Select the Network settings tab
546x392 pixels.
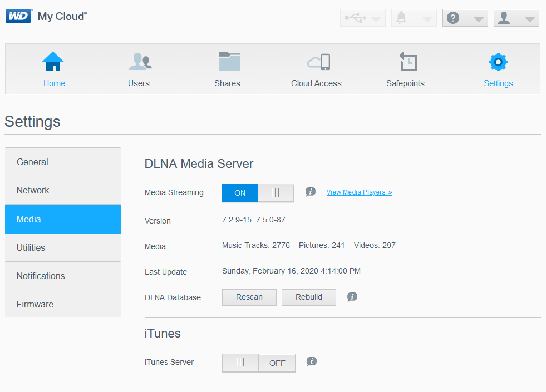click(x=63, y=190)
